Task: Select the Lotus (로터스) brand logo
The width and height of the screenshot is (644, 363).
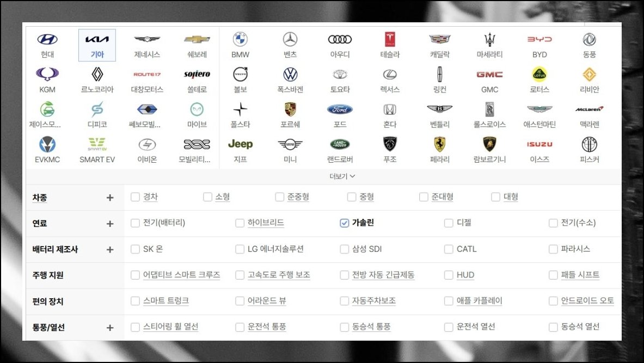Action: tap(539, 75)
